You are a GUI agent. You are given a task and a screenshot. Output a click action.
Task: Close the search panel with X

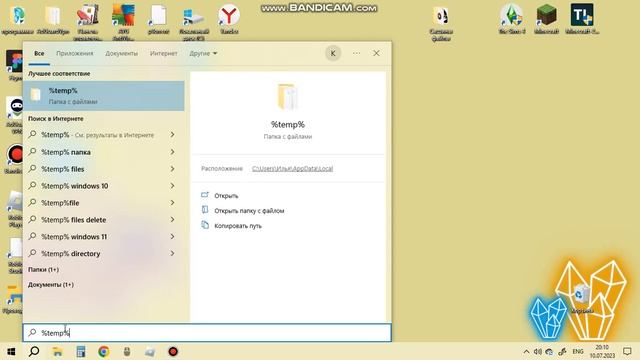click(x=376, y=53)
